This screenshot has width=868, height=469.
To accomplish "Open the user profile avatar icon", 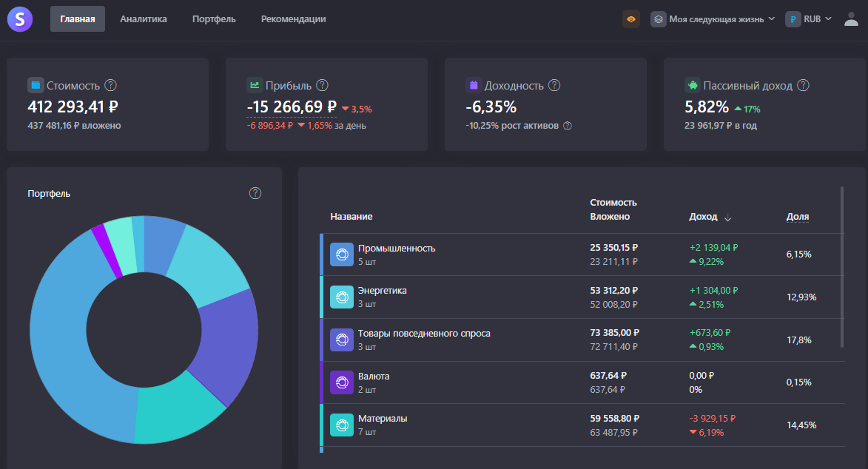I will point(851,19).
